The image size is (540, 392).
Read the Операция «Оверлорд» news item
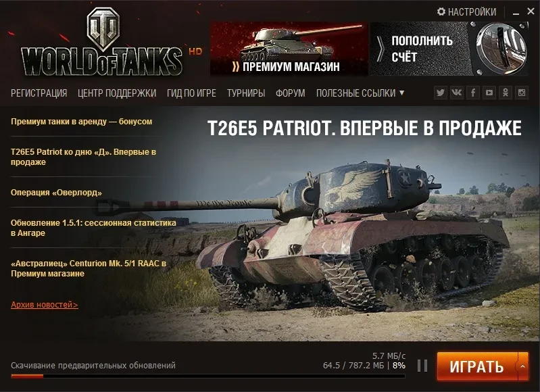[56, 192]
